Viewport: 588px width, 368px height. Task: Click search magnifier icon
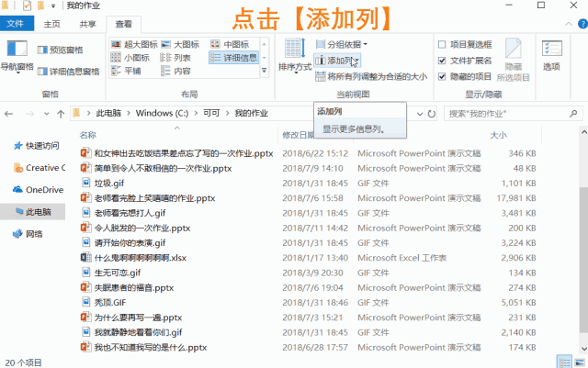(x=573, y=114)
